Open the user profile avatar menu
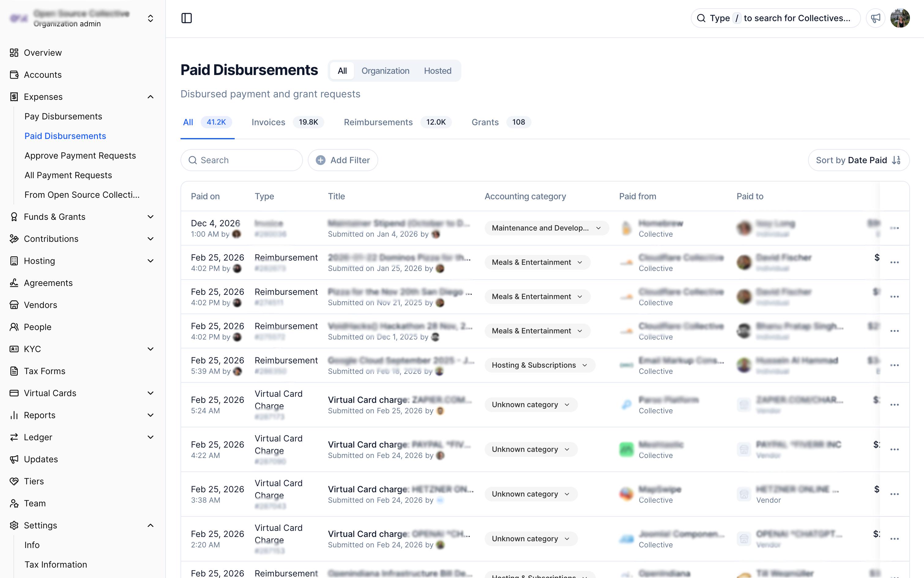 [x=900, y=18]
